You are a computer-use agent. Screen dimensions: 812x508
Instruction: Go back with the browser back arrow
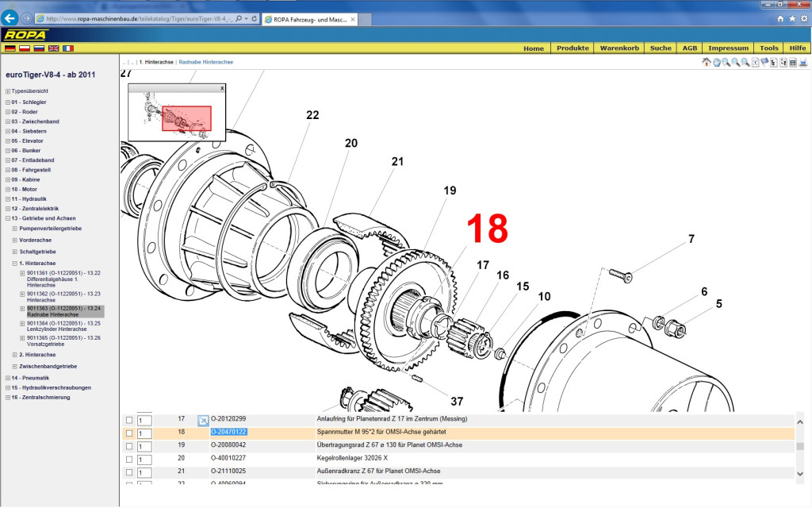(x=10, y=18)
